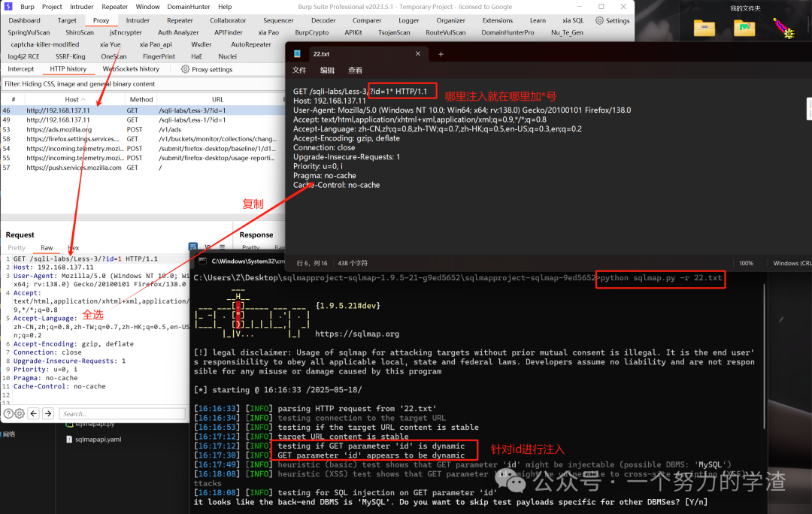Viewport: 812px width, 514px height.
Task: Click the terminal window scrollbar
Action: click(x=764, y=356)
